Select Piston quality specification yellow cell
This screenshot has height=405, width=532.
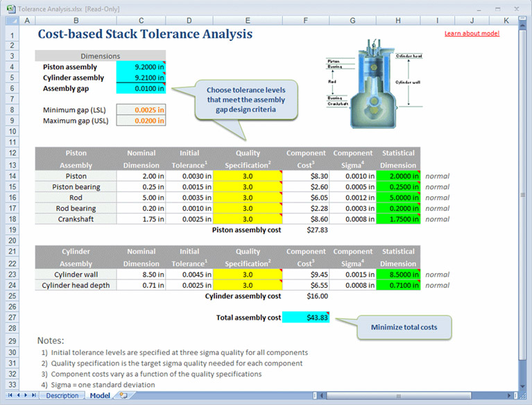click(248, 176)
